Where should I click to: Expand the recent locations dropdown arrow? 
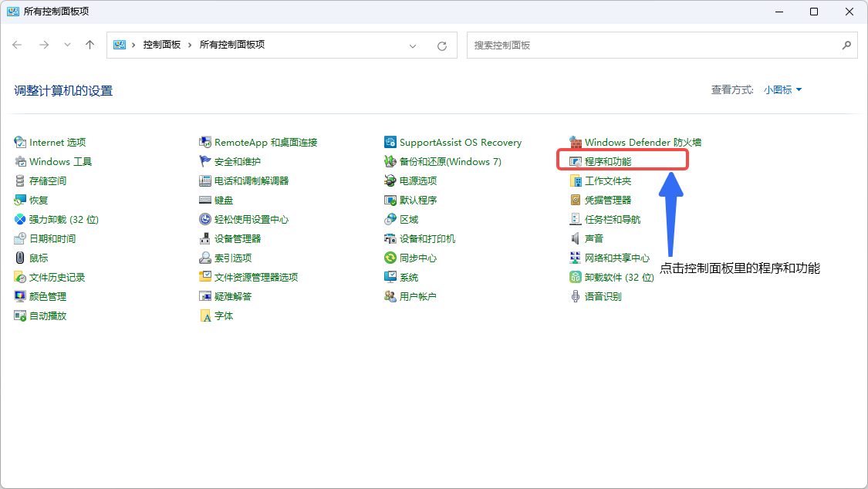(x=67, y=45)
